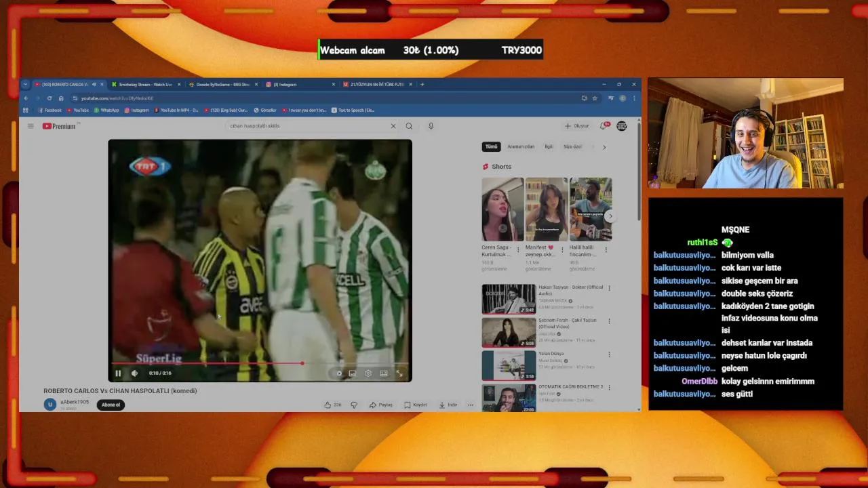
Task: Open the Oluştur create button
Action: (577, 126)
